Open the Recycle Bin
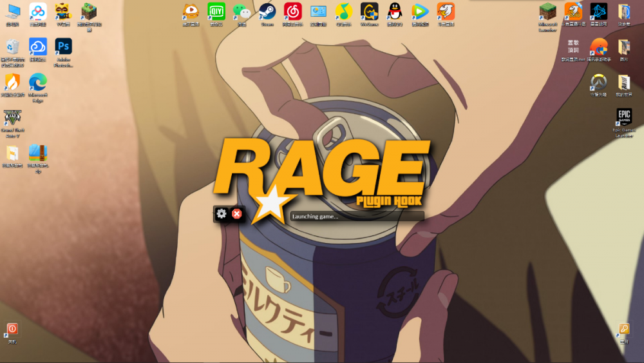Screen dimensions: 644x363 coord(12,47)
